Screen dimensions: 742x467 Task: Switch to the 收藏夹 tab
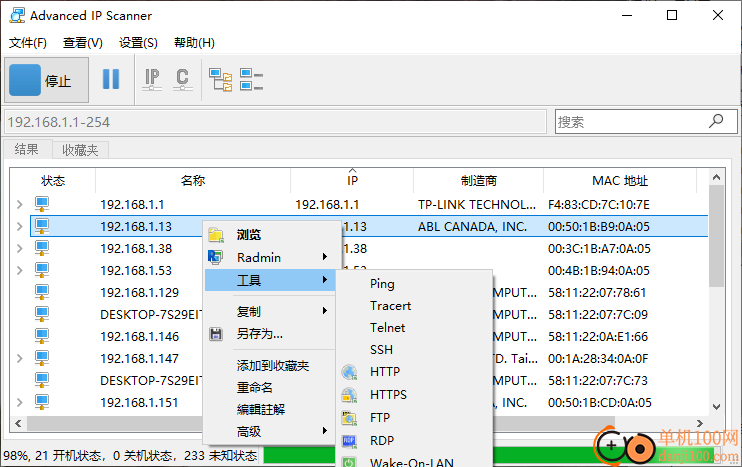pos(80,150)
